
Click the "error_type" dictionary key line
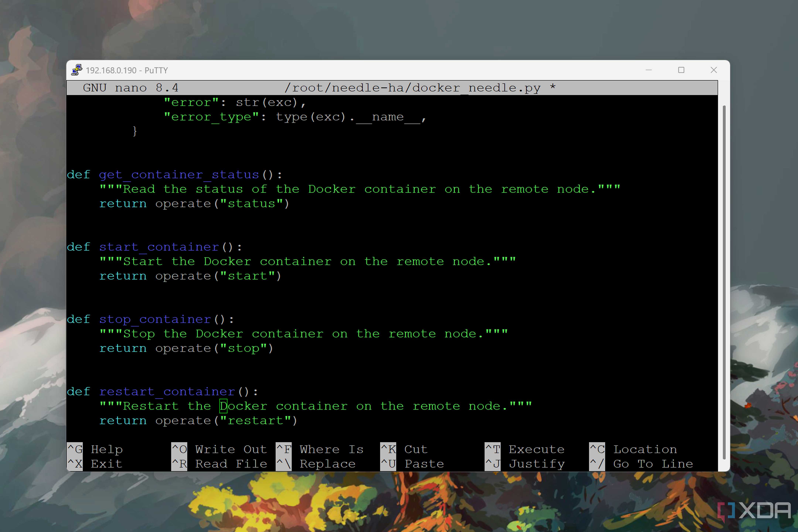tap(295, 117)
